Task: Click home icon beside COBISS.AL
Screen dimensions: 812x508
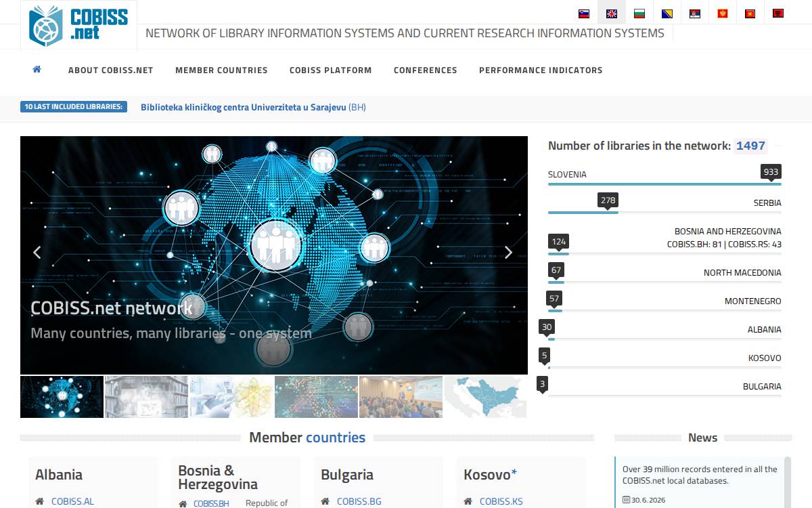Action: pyautogui.click(x=39, y=501)
